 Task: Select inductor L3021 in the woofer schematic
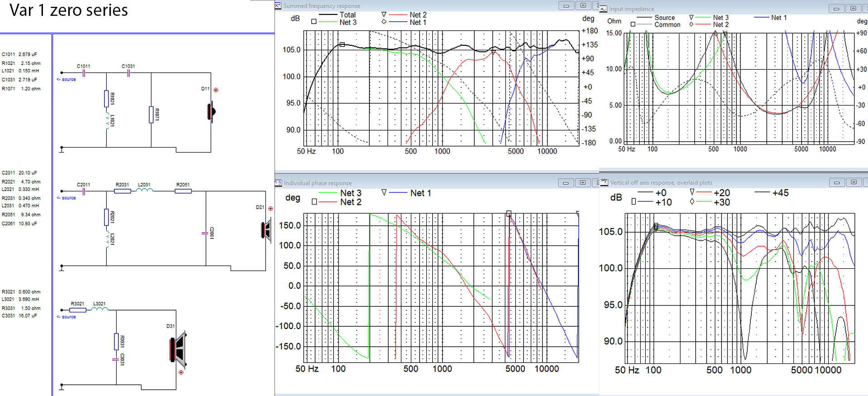[x=99, y=310]
